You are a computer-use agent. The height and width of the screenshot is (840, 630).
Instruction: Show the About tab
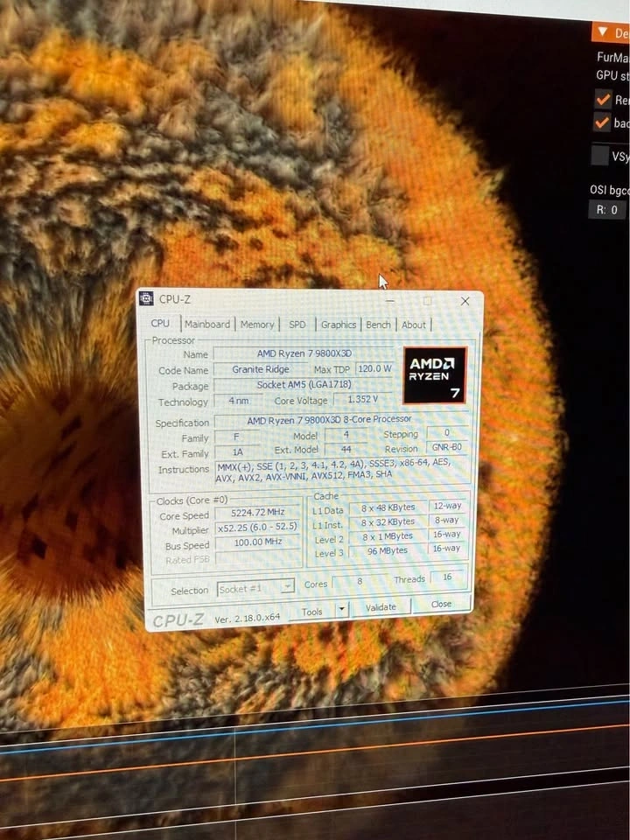coord(414,325)
